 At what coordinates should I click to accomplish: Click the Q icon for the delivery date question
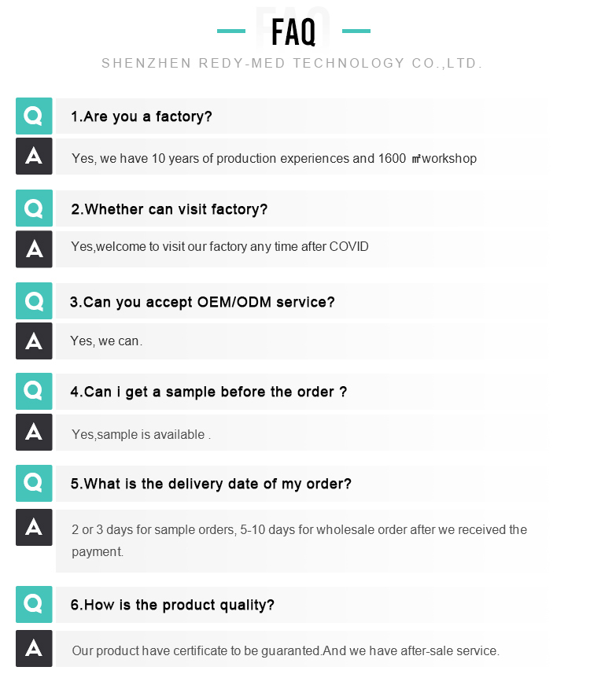[34, 483]
